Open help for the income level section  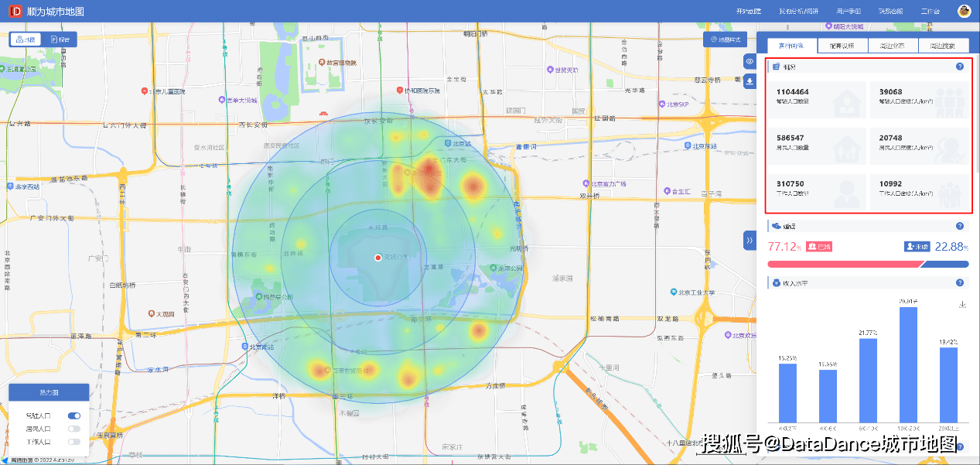click(960, 283)
